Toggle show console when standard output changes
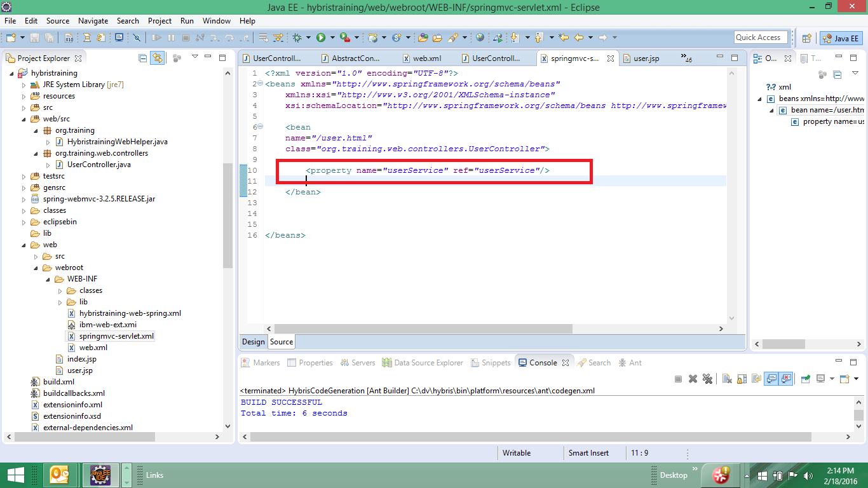The width and height of the screenshot is (868, 488). [770, 379]
